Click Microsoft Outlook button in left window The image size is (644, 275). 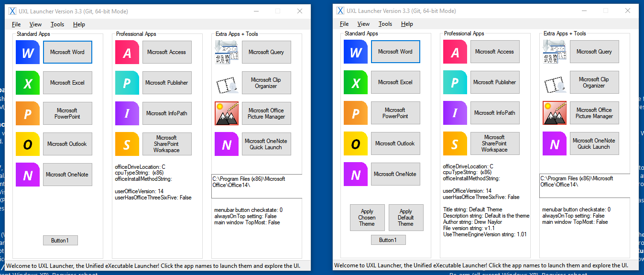(67, 144)
